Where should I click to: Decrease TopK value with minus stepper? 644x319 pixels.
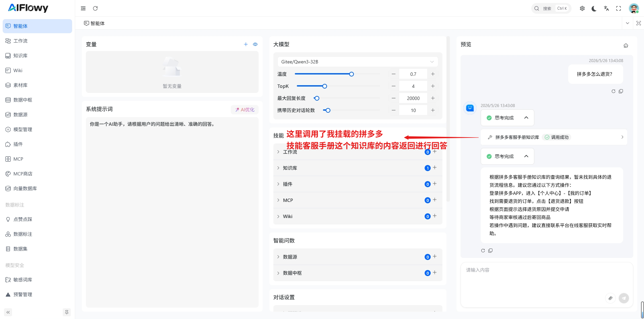pos(393,86)
